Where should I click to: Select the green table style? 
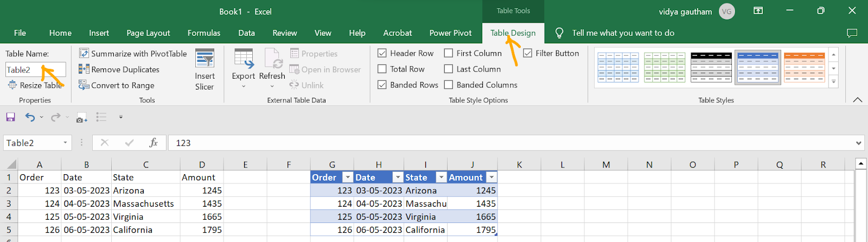tap(665, 67)
